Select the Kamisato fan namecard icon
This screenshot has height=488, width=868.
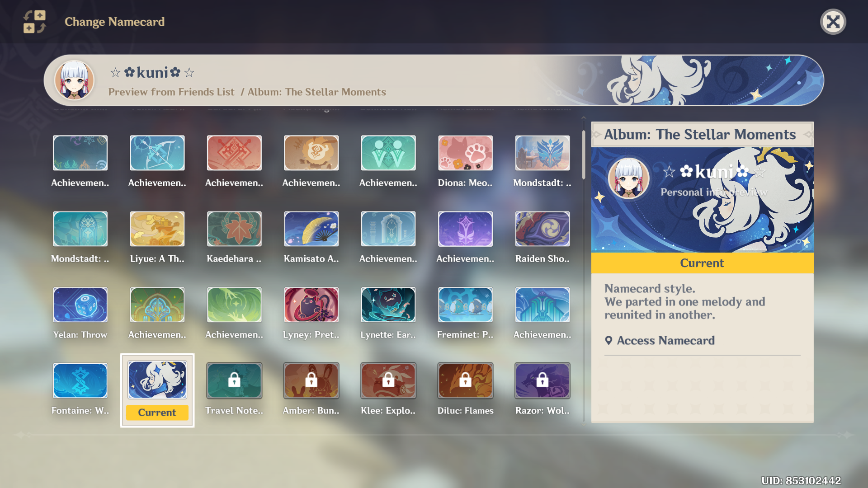pos(311,229)
